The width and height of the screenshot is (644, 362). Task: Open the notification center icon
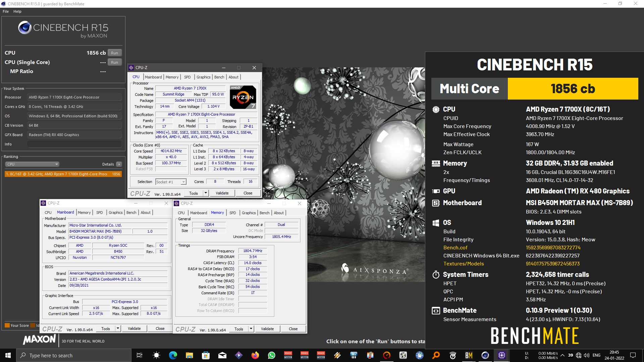(x=633, y=355)
